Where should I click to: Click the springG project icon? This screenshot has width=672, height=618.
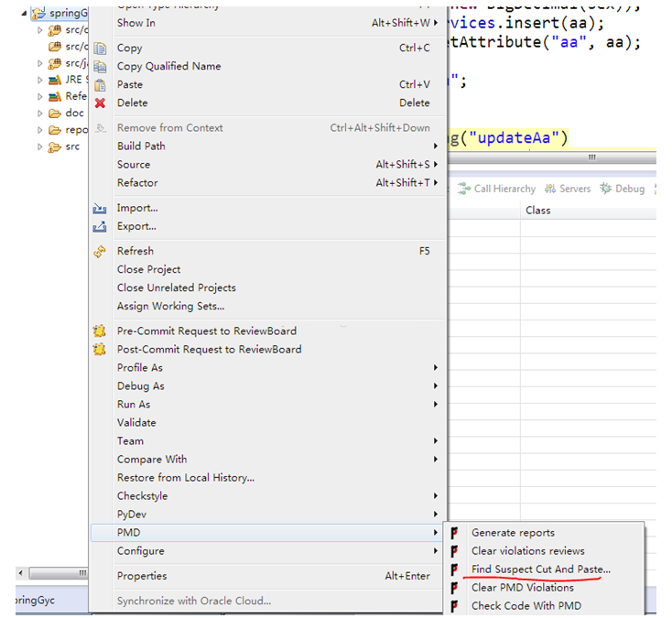point(38,14)
